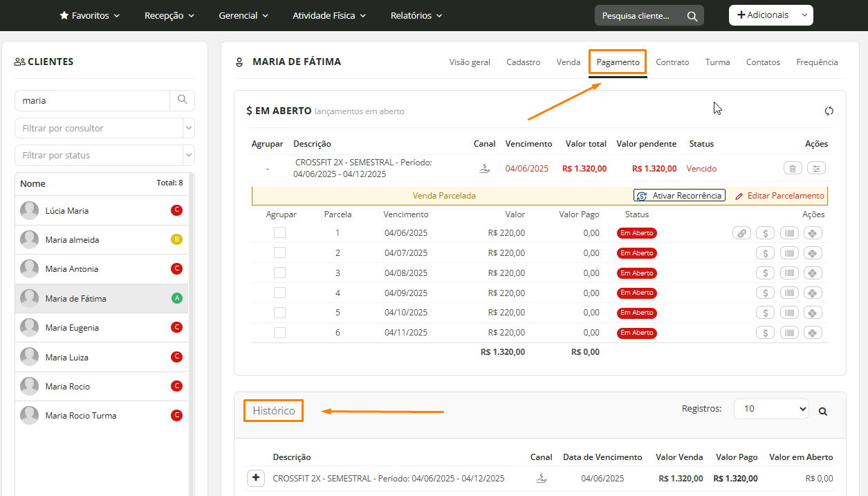Delete the CROSSFIT 2X open entry
This screenshot has height=496, width=868.
[x=793, y=168]
